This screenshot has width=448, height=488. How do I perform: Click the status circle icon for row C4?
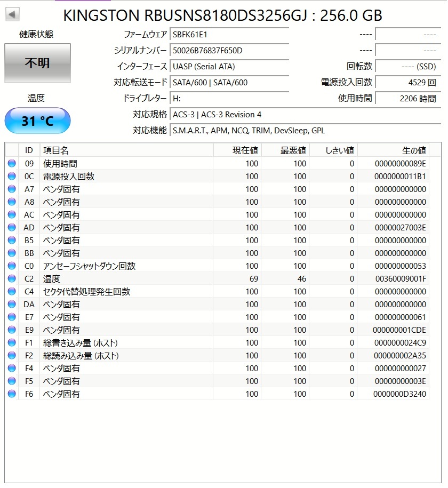12,291
